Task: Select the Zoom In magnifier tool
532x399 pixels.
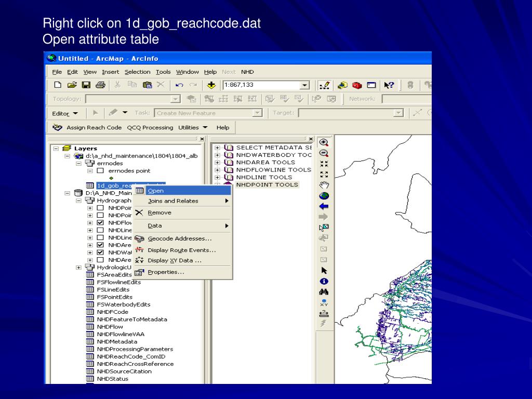Action: [x=324, y=142]
